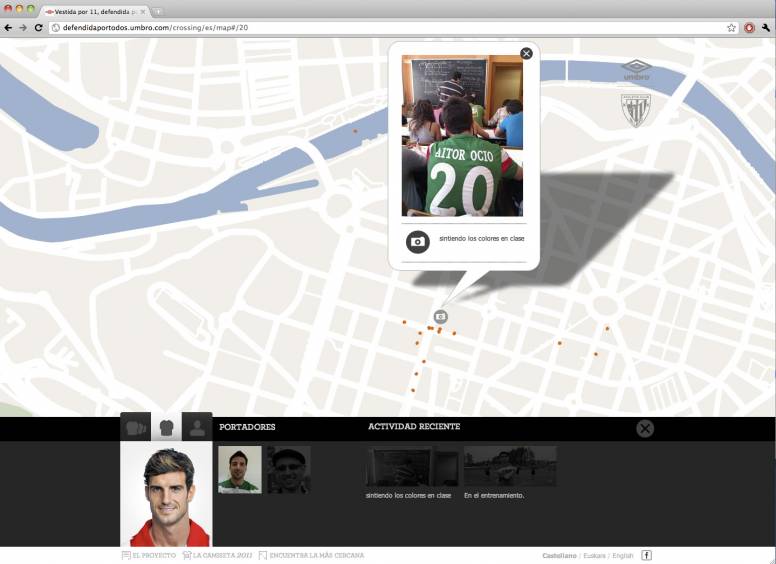Bookmark page with the star icon
The height and width of the screenshot is (564, 776).
[731, 28]
